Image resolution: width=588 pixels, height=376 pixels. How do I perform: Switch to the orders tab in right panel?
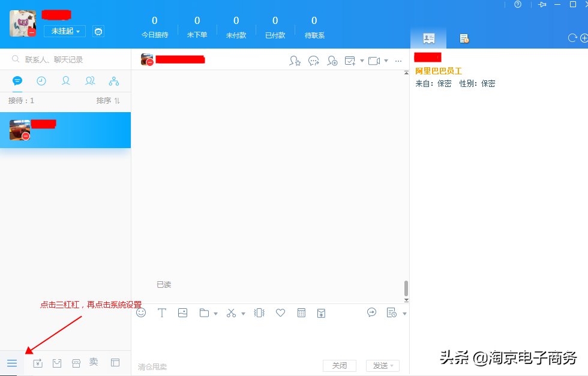click(x=464, y=38)
